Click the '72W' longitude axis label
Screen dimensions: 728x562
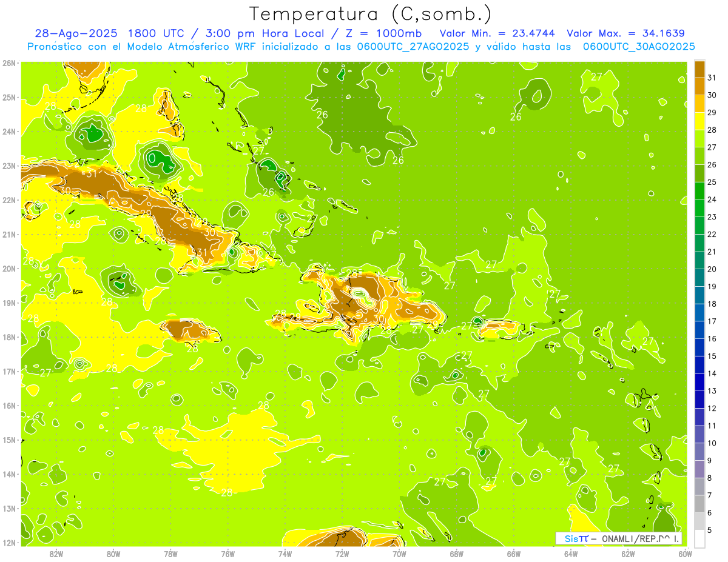[342, 554]
